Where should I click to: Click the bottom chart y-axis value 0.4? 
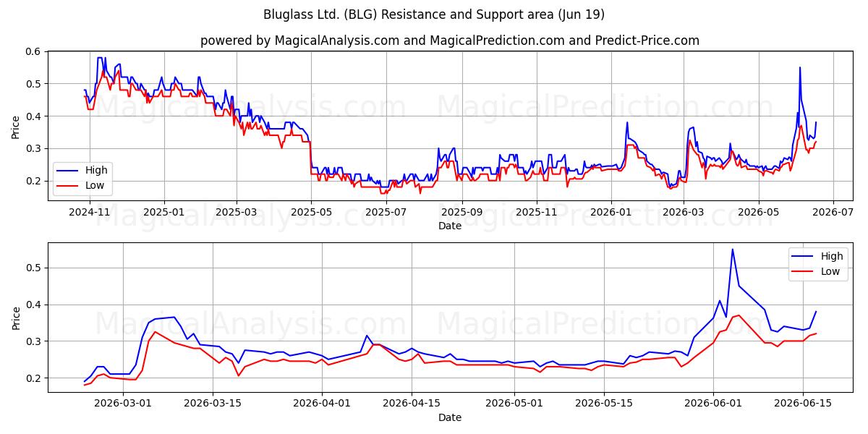point(33,305)
